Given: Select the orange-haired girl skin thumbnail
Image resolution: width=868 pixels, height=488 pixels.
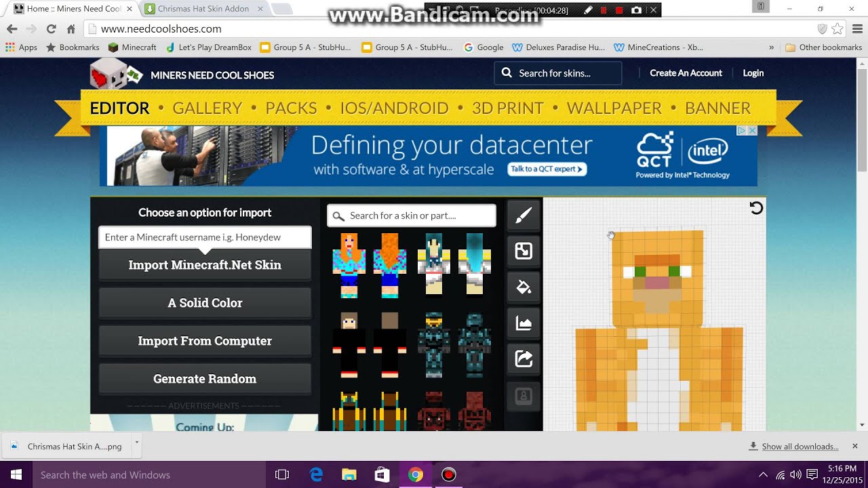Looking at the screenshot, I should 369,265.
